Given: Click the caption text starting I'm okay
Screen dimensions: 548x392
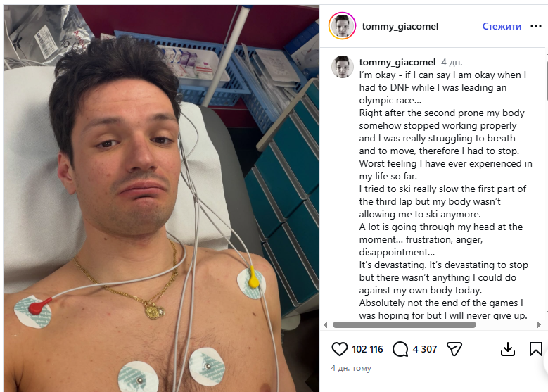Looking at the screenshot, I should click(x=445, y=195).
